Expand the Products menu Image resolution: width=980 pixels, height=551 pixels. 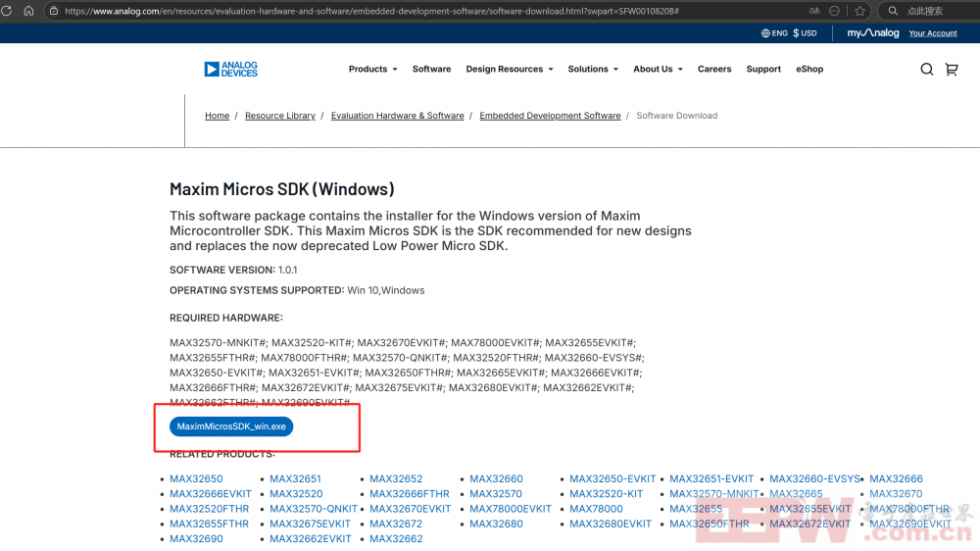click(x=372, y=69)
